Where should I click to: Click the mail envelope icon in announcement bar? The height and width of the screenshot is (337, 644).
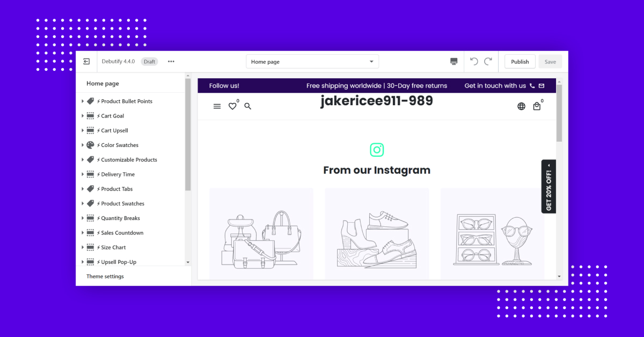pyautogui.click(x=541, y=86)
